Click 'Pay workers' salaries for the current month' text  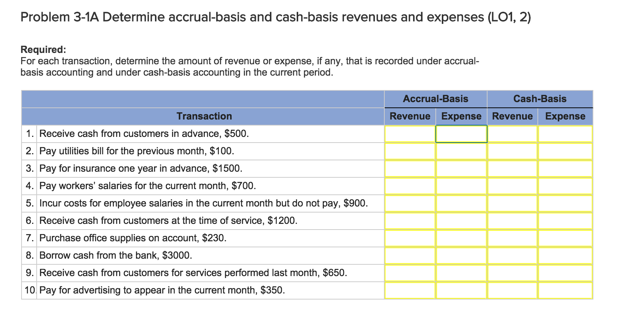(134, 186)
